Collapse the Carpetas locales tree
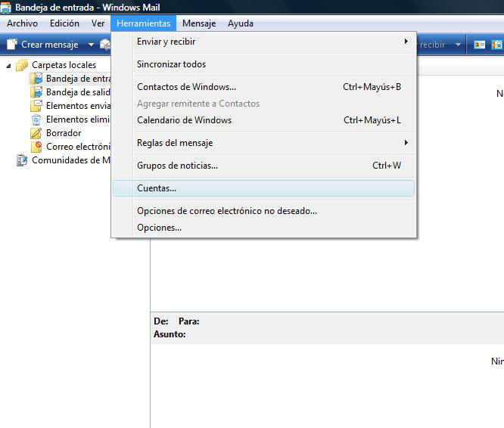504x428 pixels. pos(8,66)
